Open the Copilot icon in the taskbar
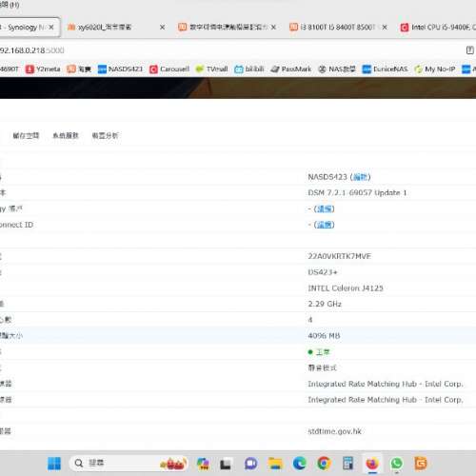 [203, 464]
